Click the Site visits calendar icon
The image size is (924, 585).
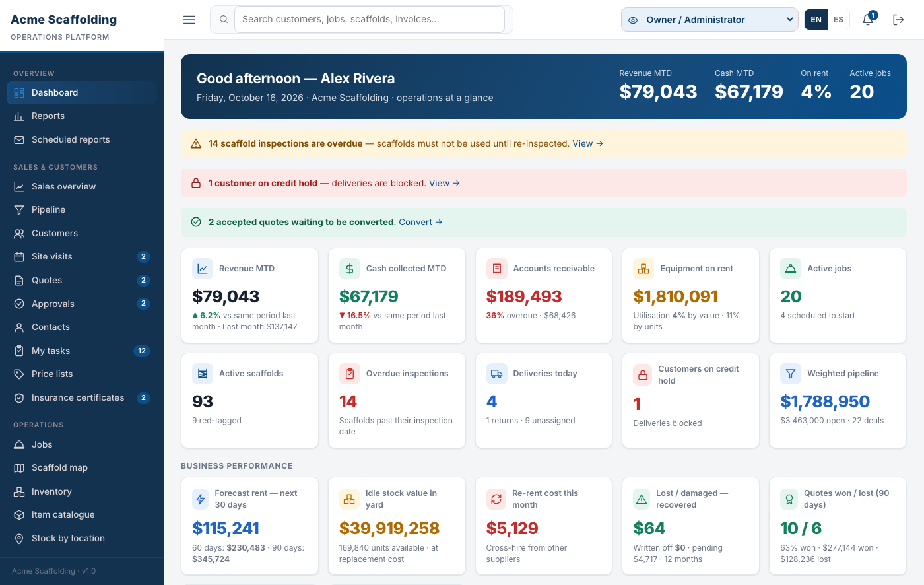coord(19,257)
